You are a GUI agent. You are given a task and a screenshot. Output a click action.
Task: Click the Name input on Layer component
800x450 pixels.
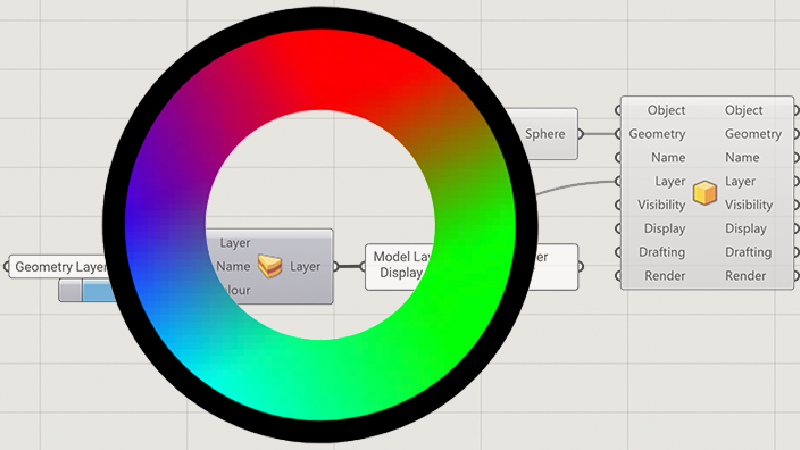[x=233, y=267]
